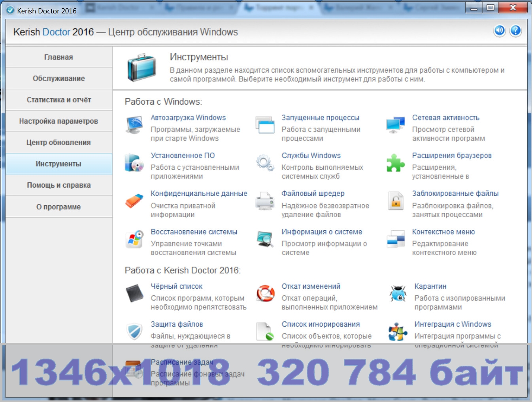Click the Чёрный список link

click(x=176, y=286)
